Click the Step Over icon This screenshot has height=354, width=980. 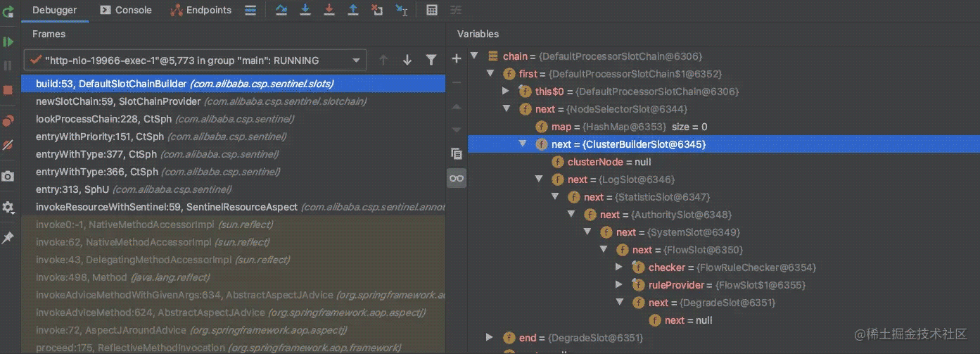[x=281, y=10]
